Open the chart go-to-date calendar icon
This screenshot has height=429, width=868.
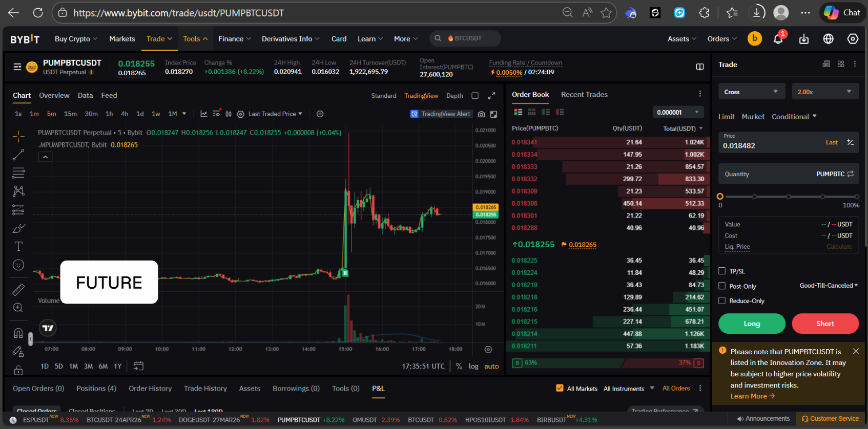[138, 366]
